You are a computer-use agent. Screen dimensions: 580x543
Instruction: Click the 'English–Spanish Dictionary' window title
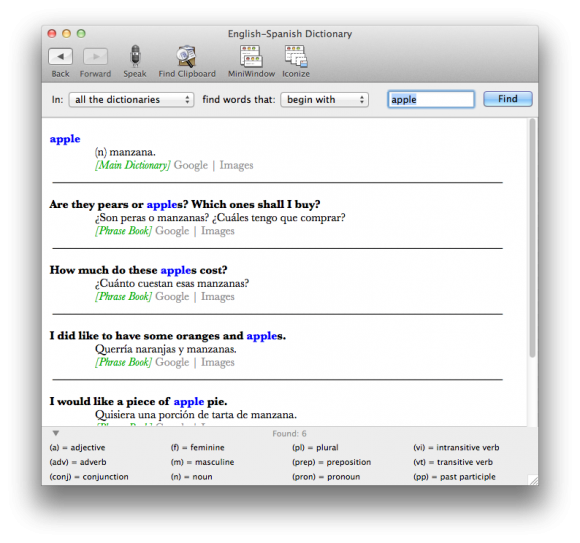290,34
